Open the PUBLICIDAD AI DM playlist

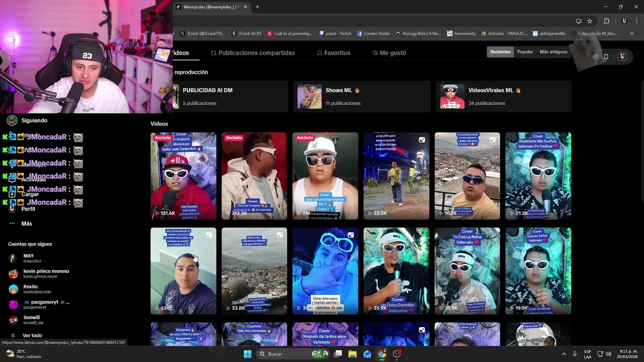[230, 96]
